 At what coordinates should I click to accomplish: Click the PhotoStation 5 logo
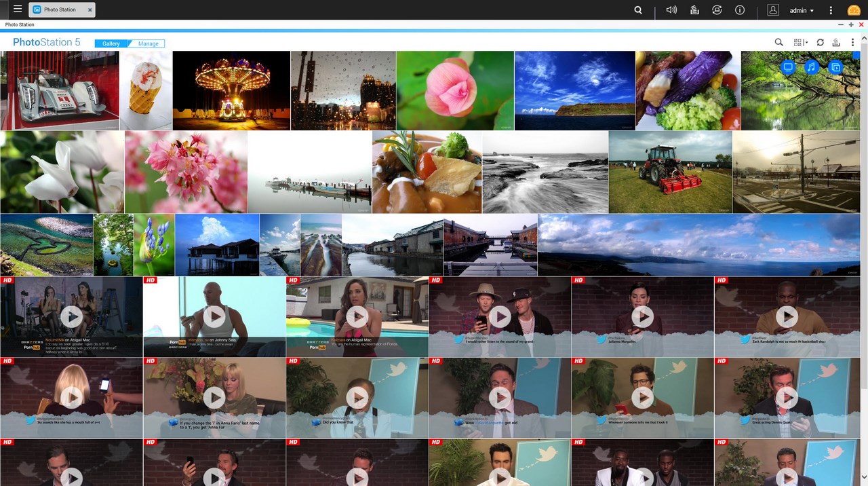47,42
